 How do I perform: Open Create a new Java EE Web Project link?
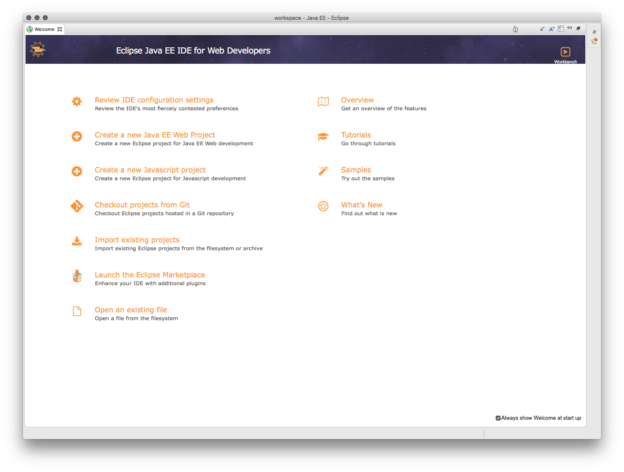[154, 134]
